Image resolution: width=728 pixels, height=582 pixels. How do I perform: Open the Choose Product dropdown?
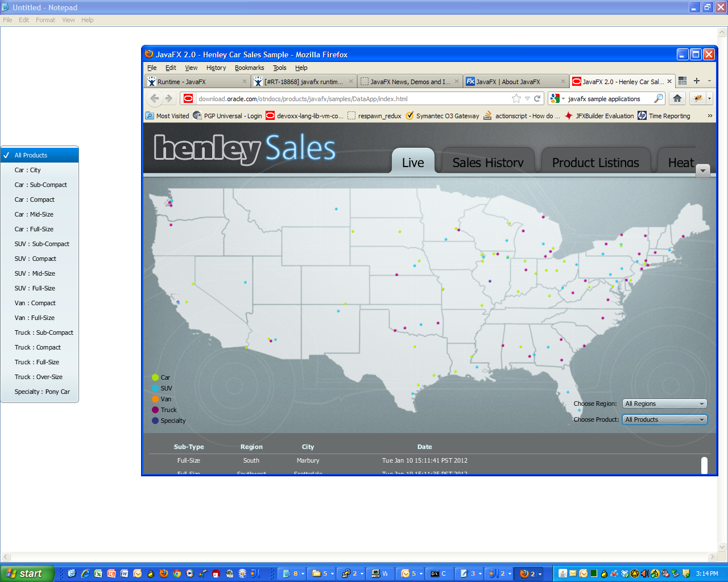pos(664,419)
